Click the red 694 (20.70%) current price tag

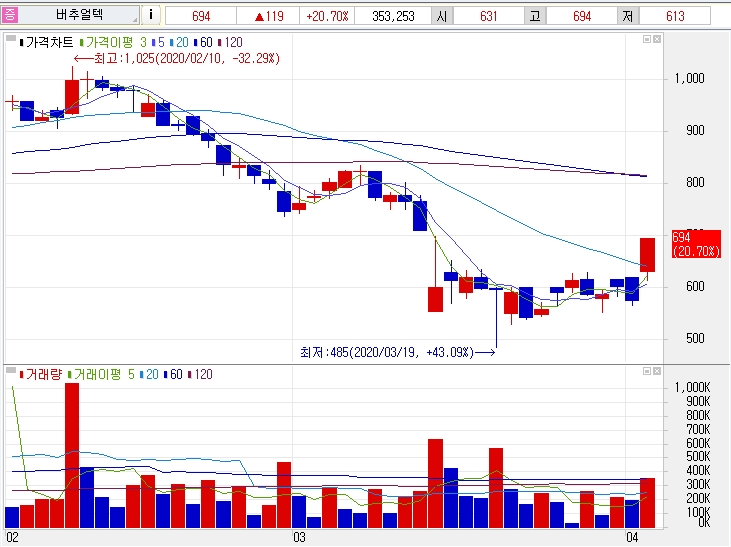(696, 244)
